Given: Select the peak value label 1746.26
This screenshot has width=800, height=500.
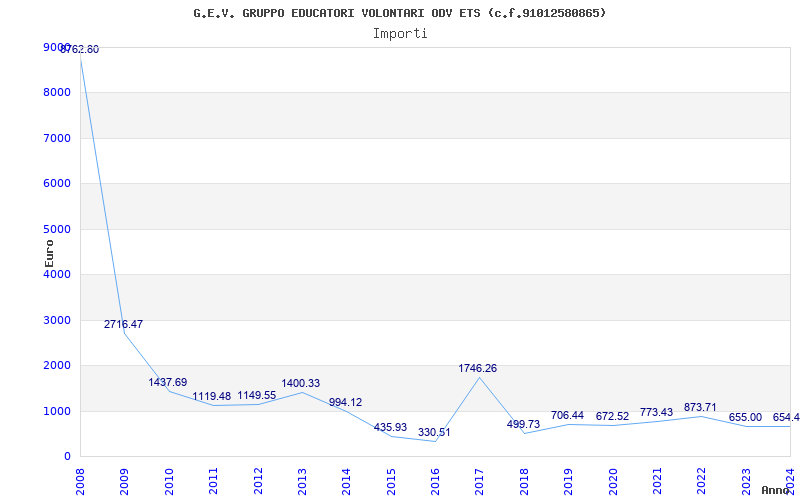Looking at the screenshot, I should (x=478, y=368).
